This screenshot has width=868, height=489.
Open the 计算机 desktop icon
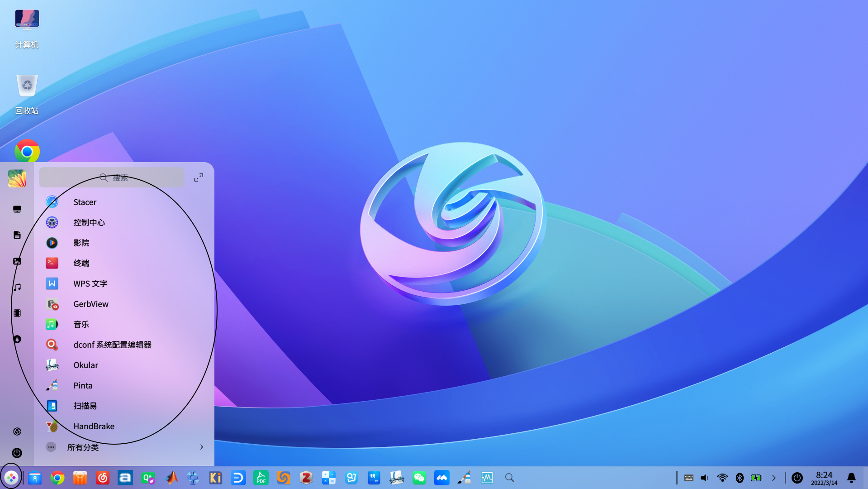point(27,28)
